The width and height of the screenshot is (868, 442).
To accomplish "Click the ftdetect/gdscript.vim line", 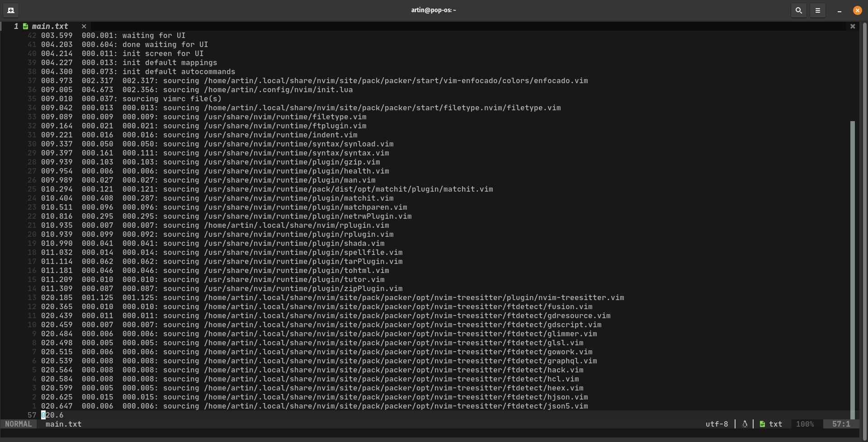I will pyautogui.click(x=321, y=324).
